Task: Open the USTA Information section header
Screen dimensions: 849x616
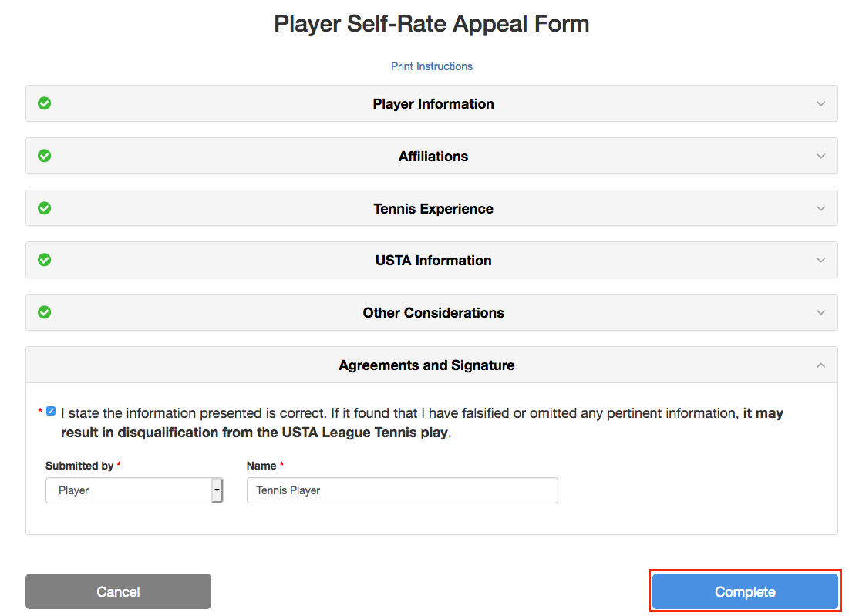Action: [x=433, y=261]
